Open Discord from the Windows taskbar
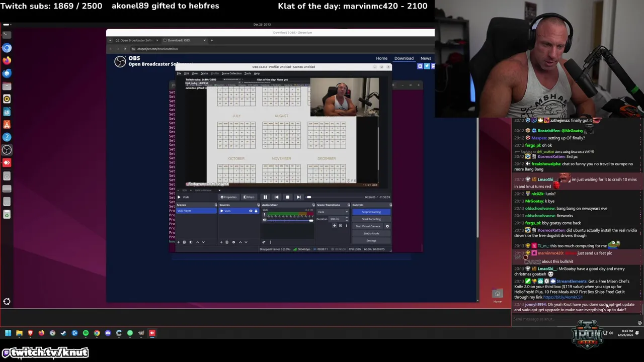Viewport: 644px width, 362px height. click(108, 333)
